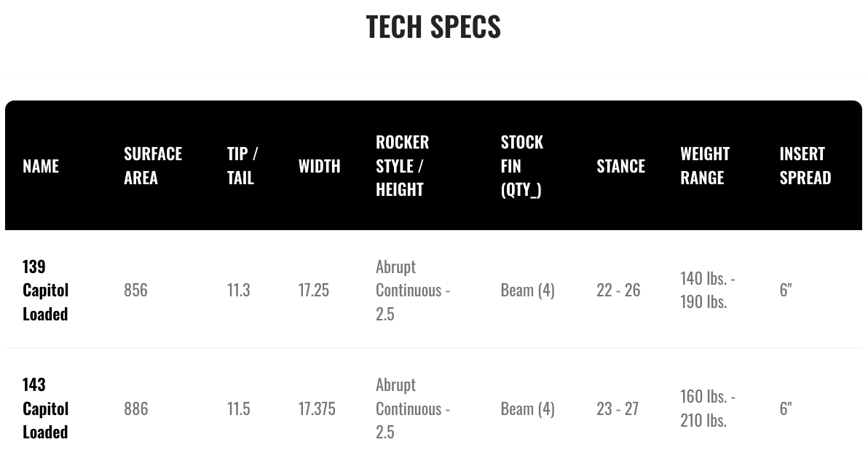Image resolution: width=868 pixels, height=450 pixels.
Task: Select the 143 Capitol Loaded row name
Action: (45, 408)
